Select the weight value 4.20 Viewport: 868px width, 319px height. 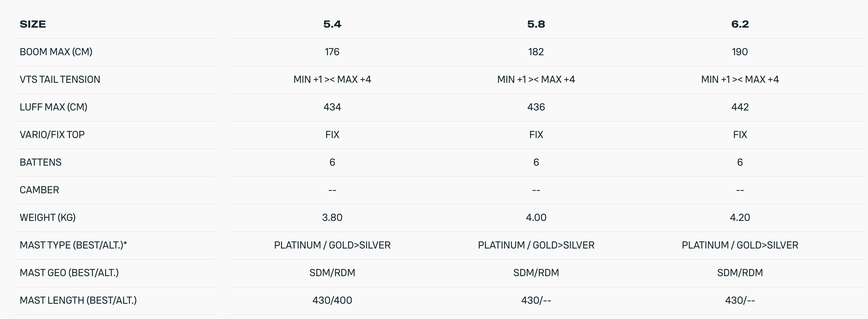pyautogui.click(x=740, y=218)
